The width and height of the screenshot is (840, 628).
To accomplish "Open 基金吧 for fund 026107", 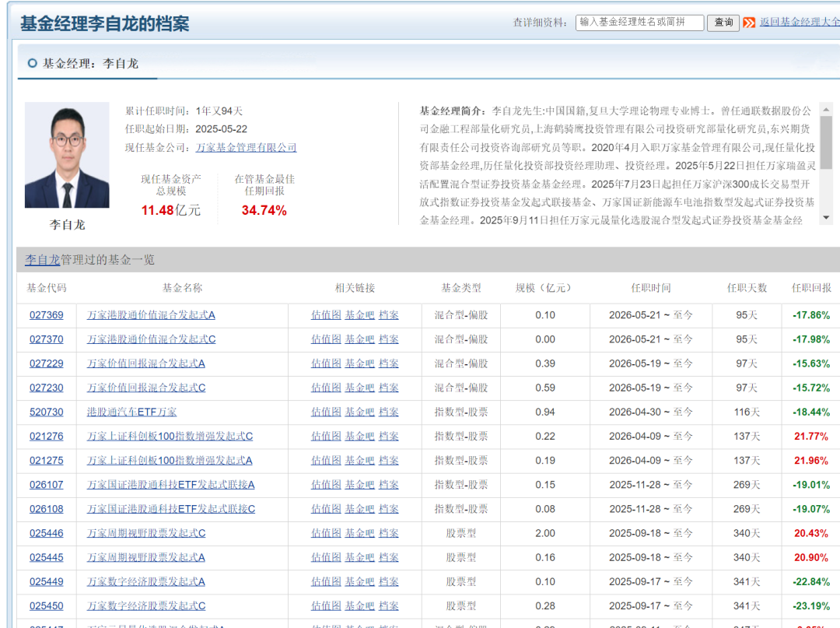I will click(x=359, y=484).
